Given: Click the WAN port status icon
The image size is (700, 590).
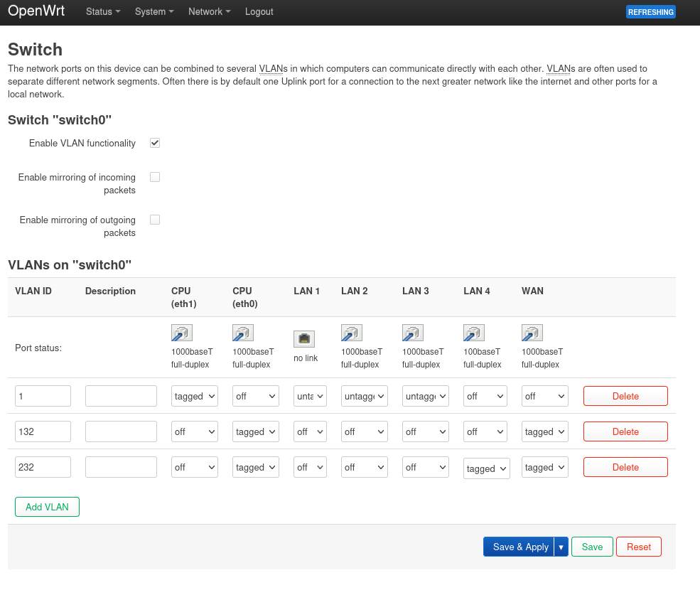Looking at the screenshot, I should pyautogui.click(x=532, y=333).
